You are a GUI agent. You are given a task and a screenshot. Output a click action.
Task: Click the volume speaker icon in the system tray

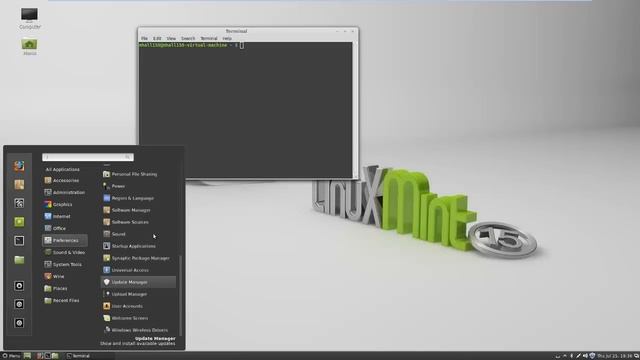(x=585, y=356)
